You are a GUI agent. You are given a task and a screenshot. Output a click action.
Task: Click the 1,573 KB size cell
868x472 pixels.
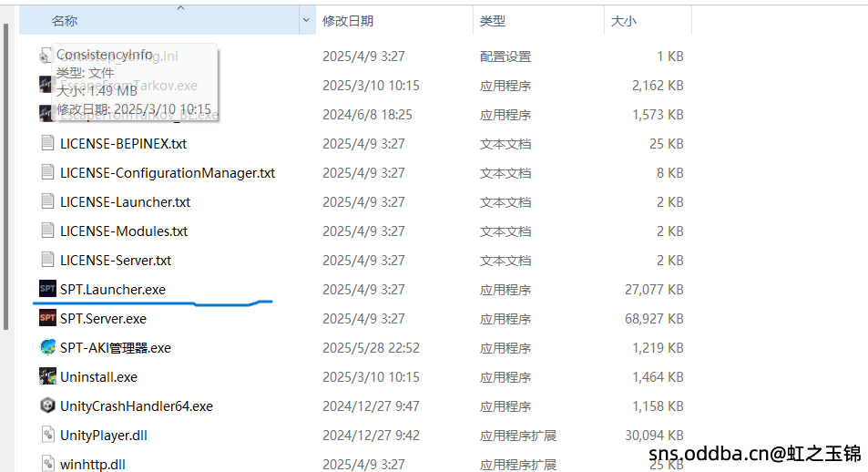658,115
